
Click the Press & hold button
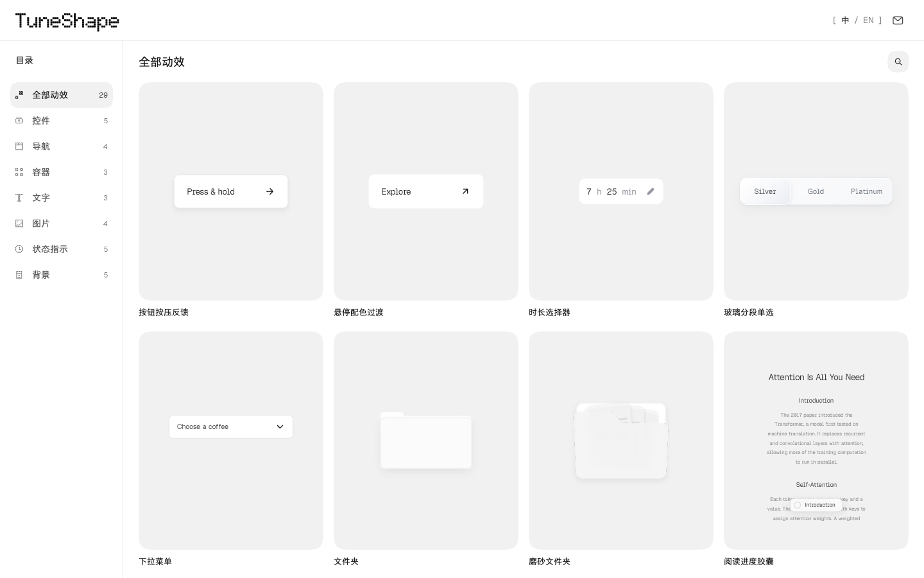click(x=231, y=191)
